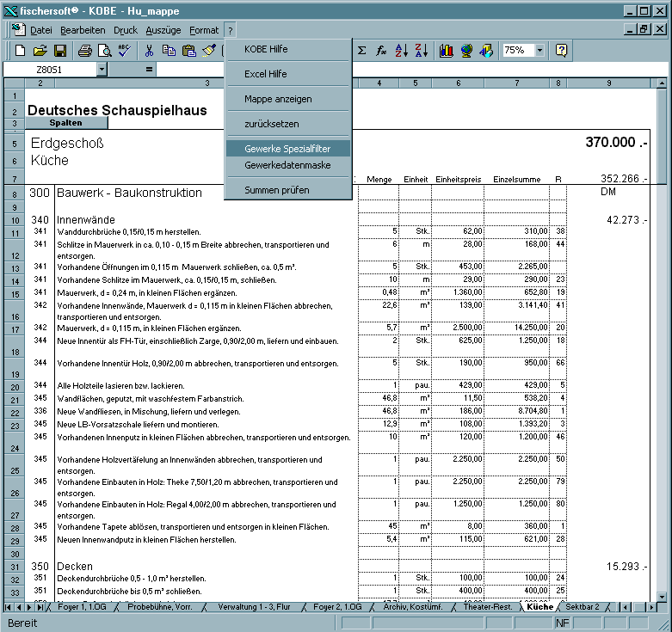This screenshot has height=632, width=672.
Task: Click the Print icon in toolbar
Action: (84, 51)
